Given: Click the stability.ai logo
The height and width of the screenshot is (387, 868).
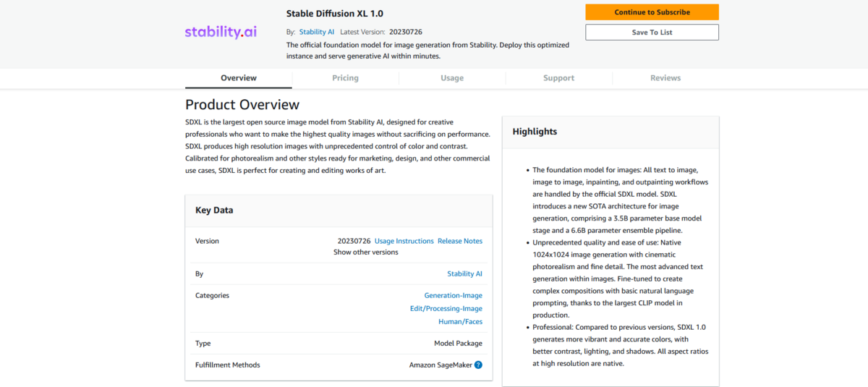Looking at the screenshot, I should click(x=221, y=32).
